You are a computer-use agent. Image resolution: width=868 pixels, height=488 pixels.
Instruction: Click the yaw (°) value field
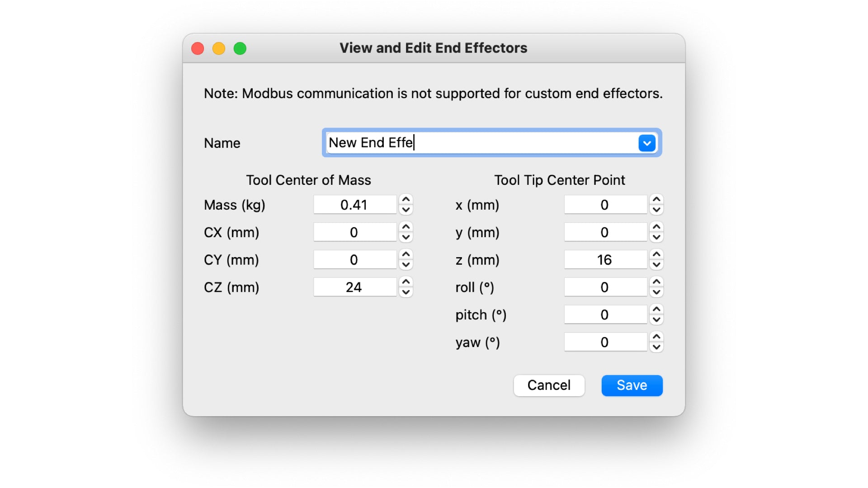[x=605, y=342]
